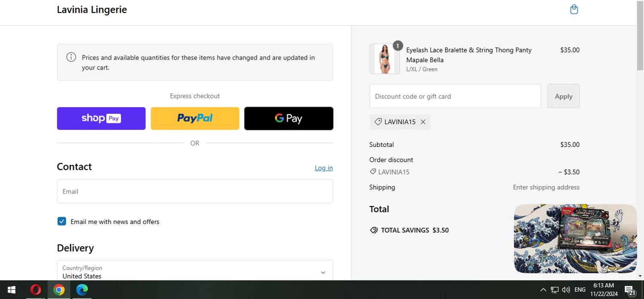
Task: Launch Microsoft Edge from taskbar
Action: (x=82, y=290)
